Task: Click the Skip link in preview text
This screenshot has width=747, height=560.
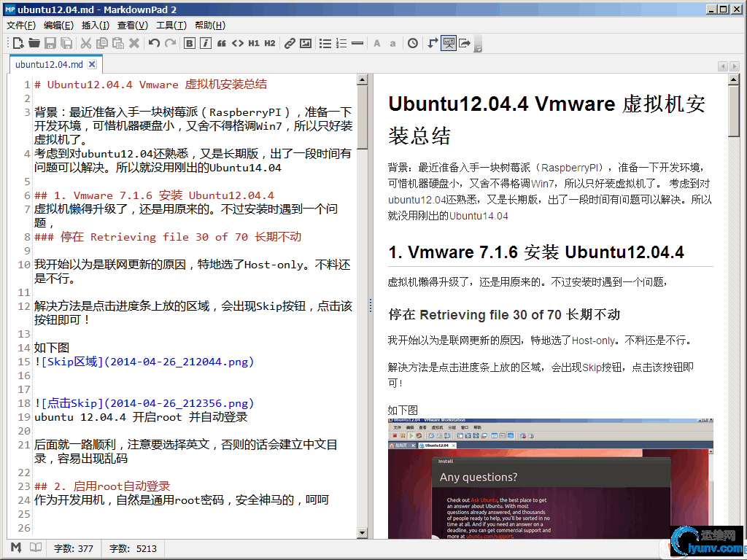Action: click(x=592, y=367)
